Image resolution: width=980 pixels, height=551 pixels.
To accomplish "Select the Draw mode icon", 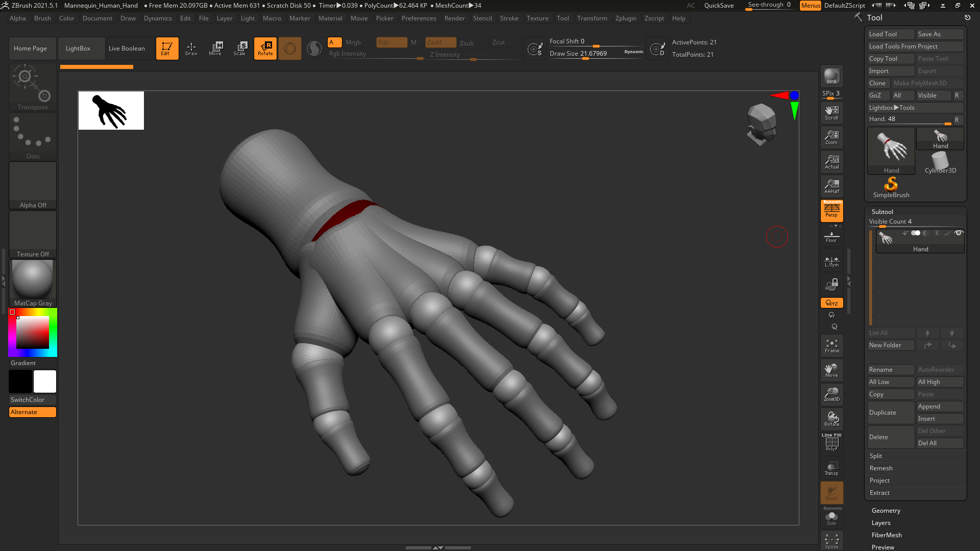I will [191, 49].
